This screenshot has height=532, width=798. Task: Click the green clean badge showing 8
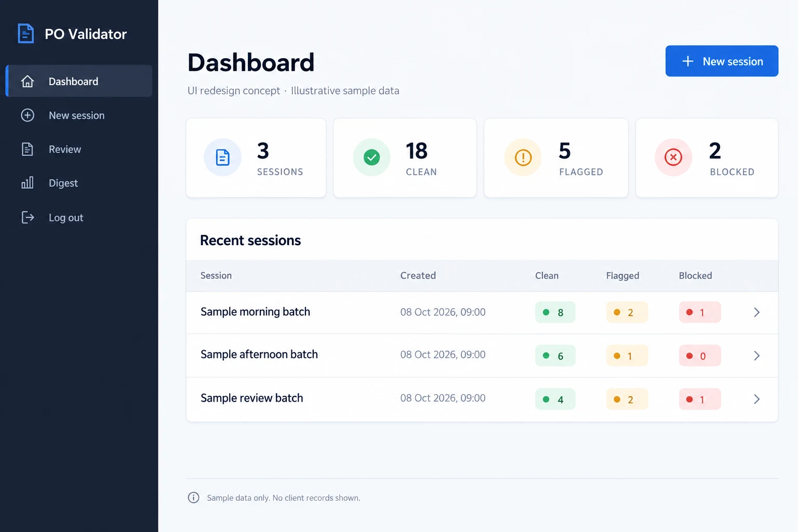point(555,312)
